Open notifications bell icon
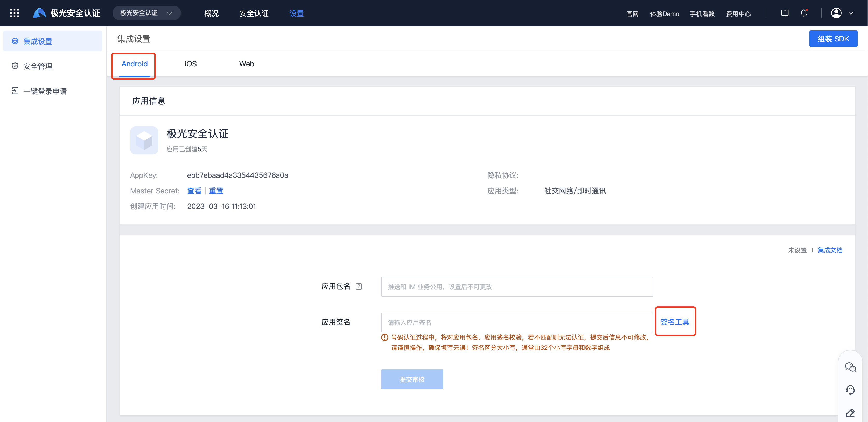This screenshot has height=422, width=868. (x=804, y=13)
